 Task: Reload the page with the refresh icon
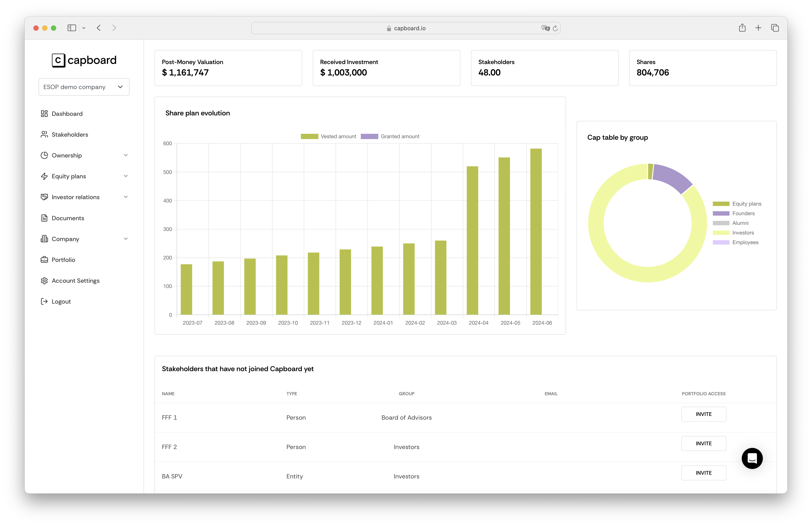pos(555,28)
